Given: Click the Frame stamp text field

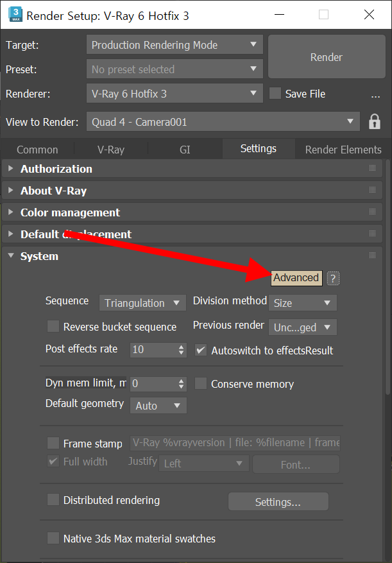Looking at the screenshot, I should [x=235, y=443].
